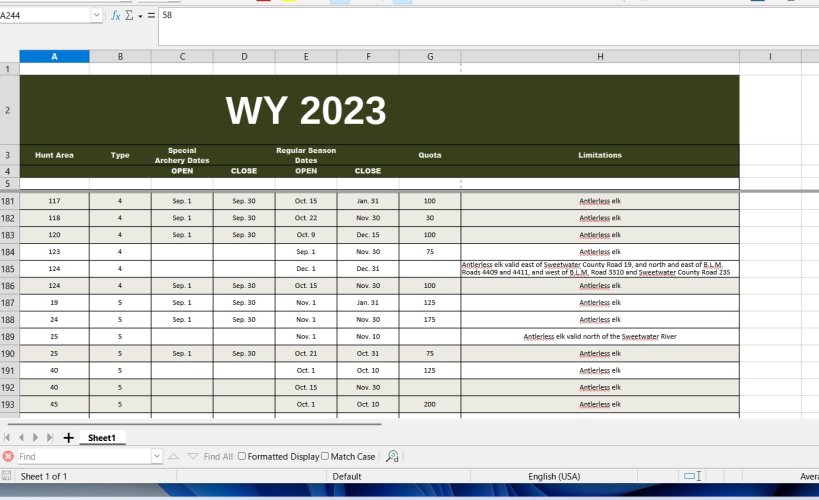819x500 pixels.
Task: Click the Find Next down arrow
Action: coord(193,457)
